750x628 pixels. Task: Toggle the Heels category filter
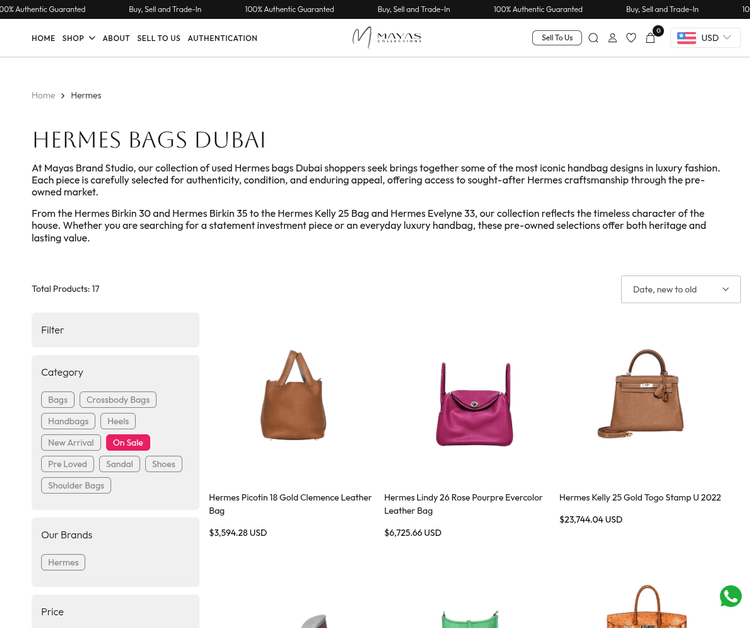pyautogui.click(x=118, y=421)
